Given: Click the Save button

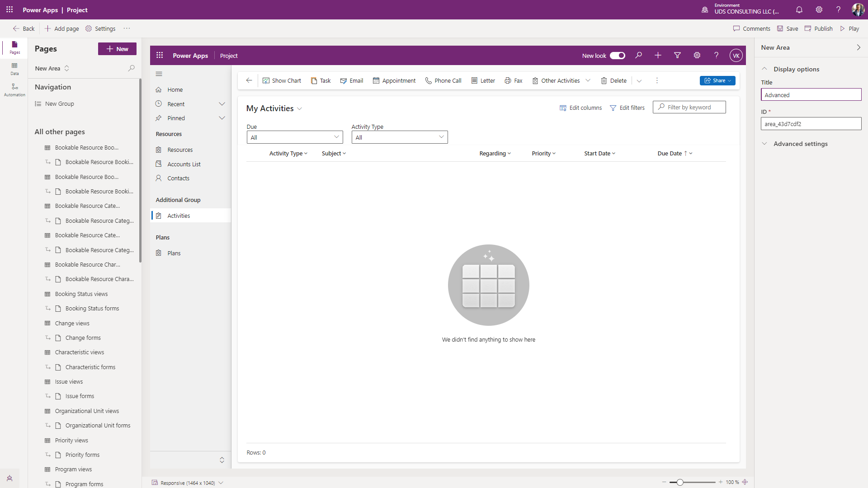Looking at the screenshot, I should (x=788, y=28).
